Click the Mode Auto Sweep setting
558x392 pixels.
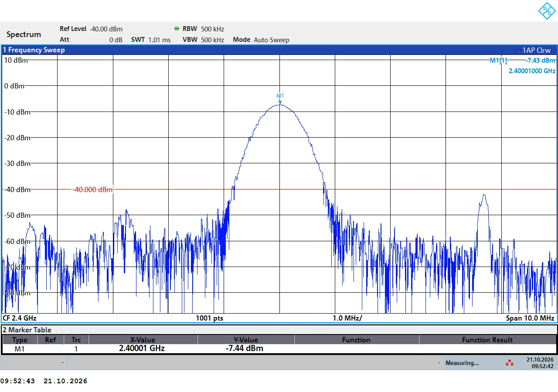(x=261, y=40)
